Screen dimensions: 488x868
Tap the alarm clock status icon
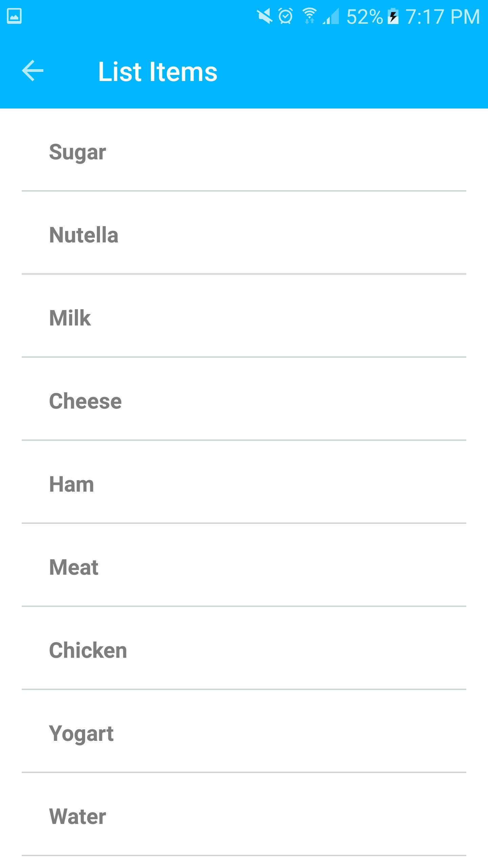coord(286,16)
